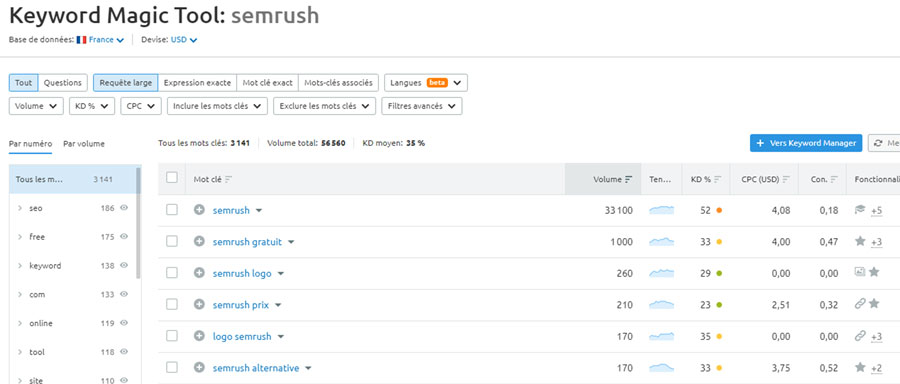Screen dimensions: 900x384
Task: Click link icon in logo semrush row
Action: [859, 335]
